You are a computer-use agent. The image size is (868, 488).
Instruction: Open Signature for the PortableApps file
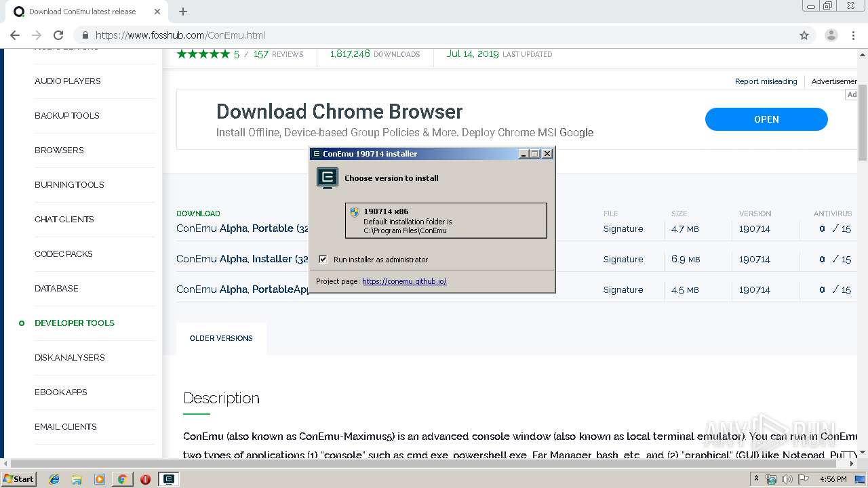click(623, 290)
